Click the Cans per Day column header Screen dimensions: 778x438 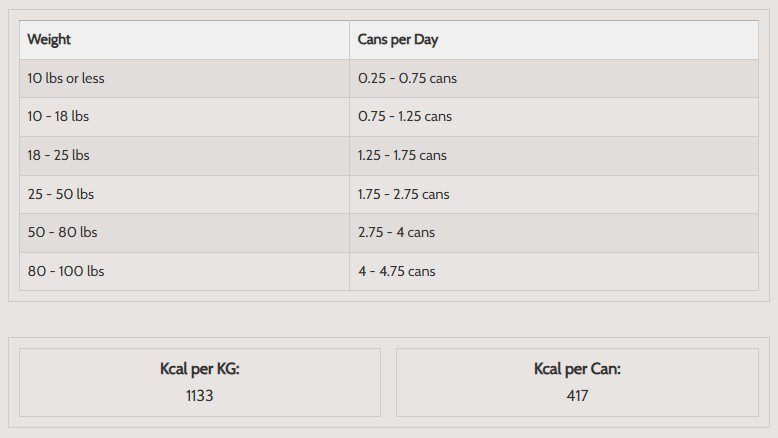[x=398, y=40]
